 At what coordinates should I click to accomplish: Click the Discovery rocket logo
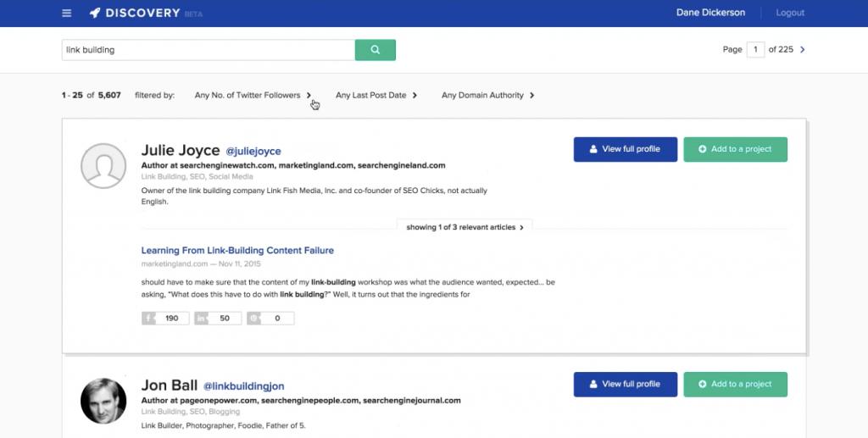tap(135, 14)
